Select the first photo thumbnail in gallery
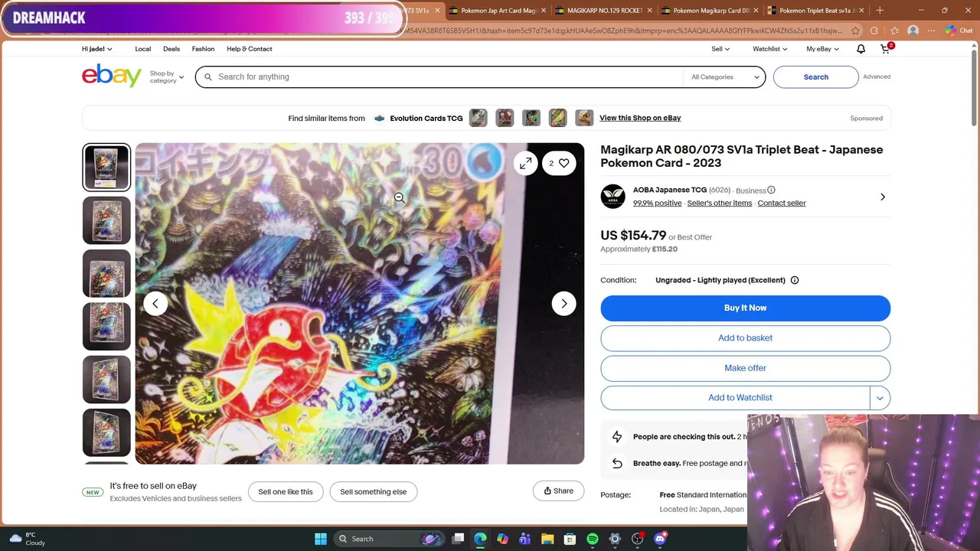Viewport: 980px width, 551px height. [106, 167]
